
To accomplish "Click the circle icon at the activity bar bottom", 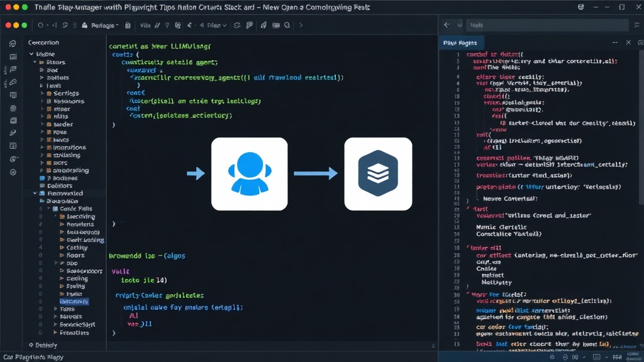I will pos(13,172).
